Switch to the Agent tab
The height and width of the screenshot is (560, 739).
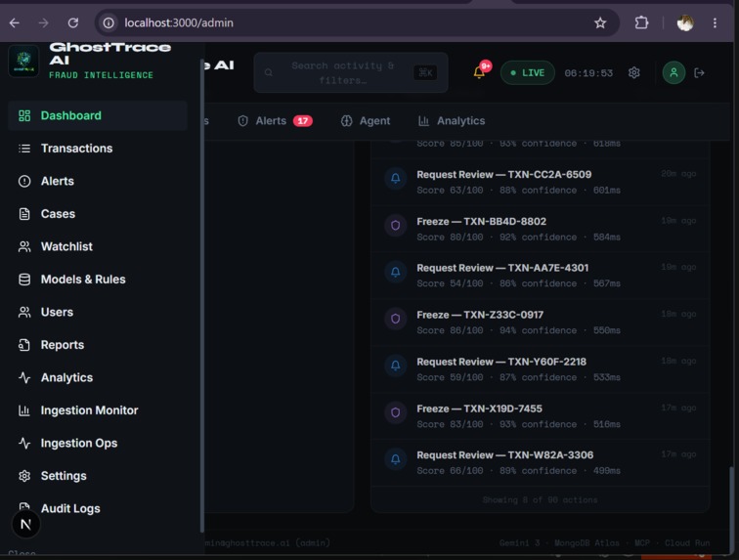[x=366, y=121]
